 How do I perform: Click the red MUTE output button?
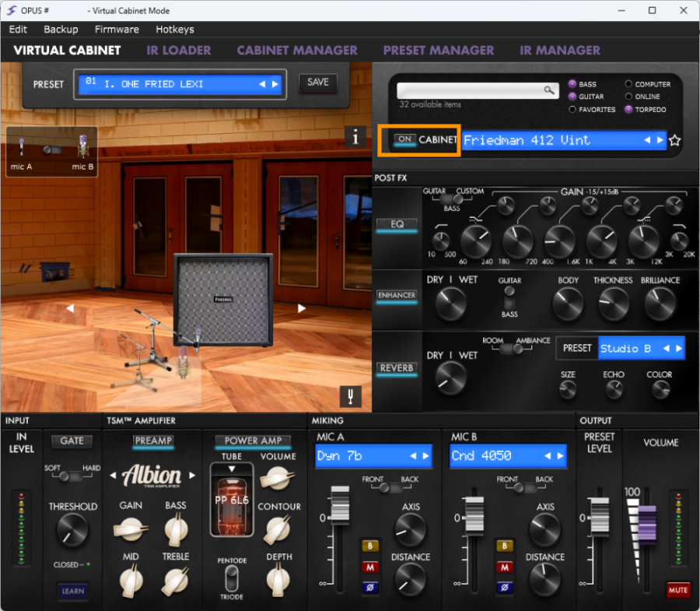pyautogui.click(x=678, y=590)
